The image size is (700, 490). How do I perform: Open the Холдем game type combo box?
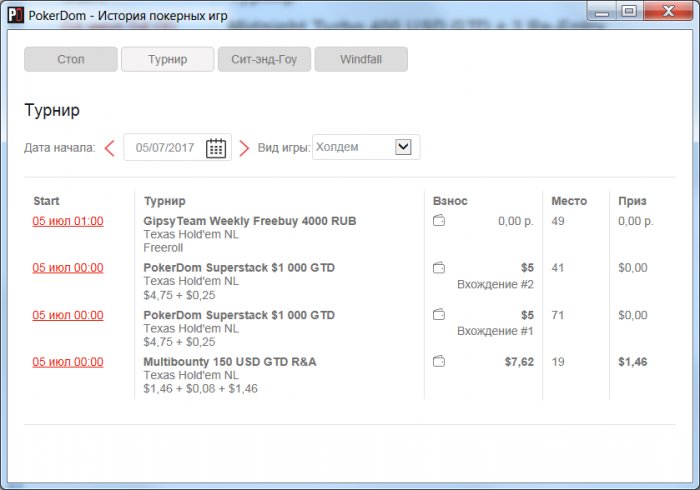(x=366, y=147)
